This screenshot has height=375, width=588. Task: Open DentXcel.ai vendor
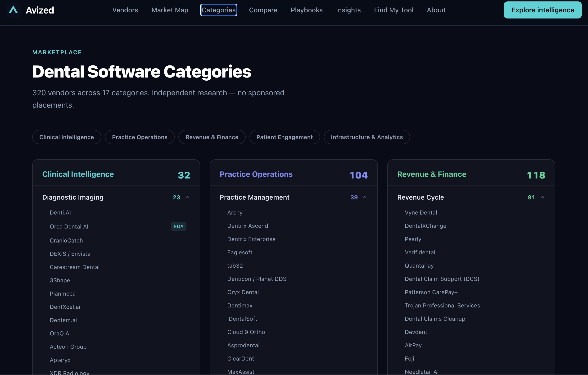[x=65, y=307]
